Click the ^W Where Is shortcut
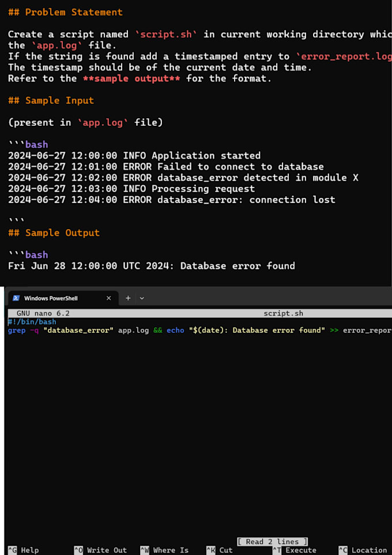Viewport: 392px width, 555px height. point(164,550)
